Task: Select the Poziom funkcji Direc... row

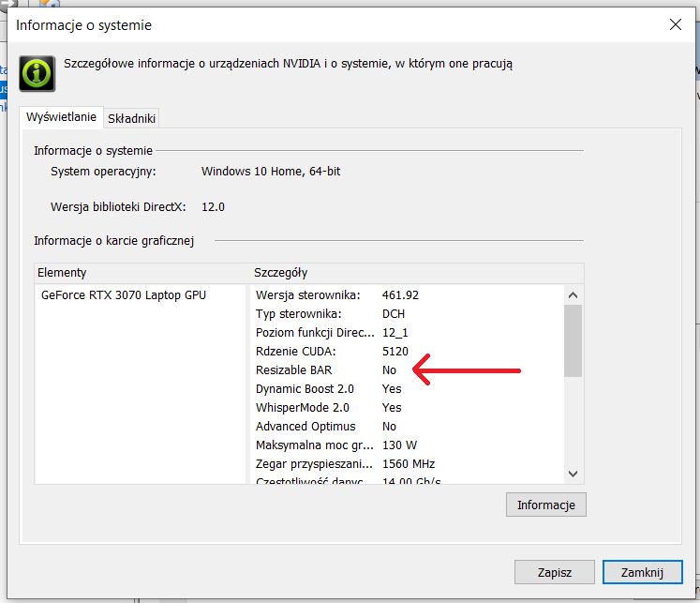Action: click(x=407, y=333)
